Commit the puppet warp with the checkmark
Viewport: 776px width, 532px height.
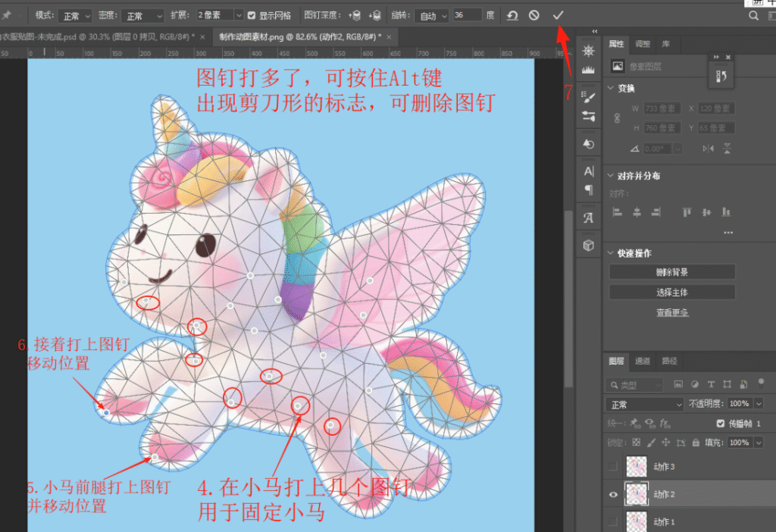point(559,15)
